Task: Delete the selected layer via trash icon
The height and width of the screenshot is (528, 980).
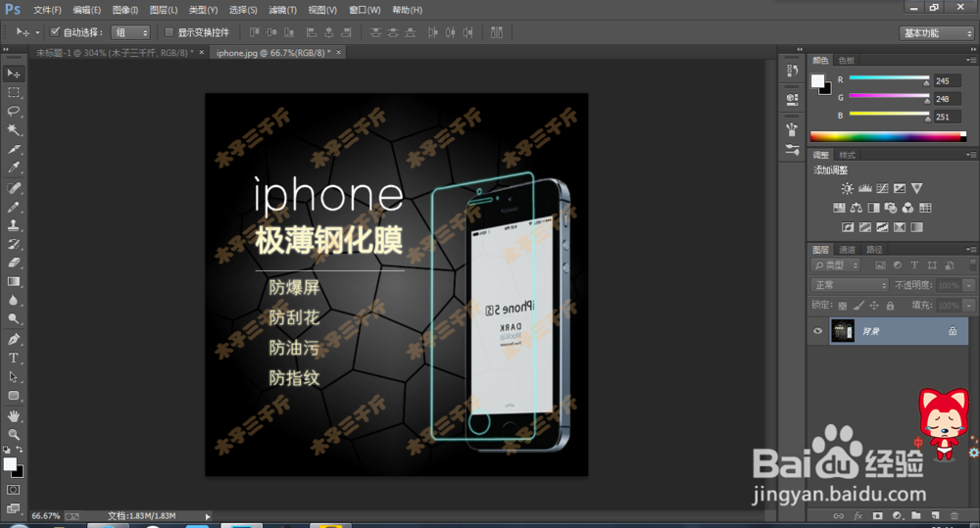Action: [955, 515]
